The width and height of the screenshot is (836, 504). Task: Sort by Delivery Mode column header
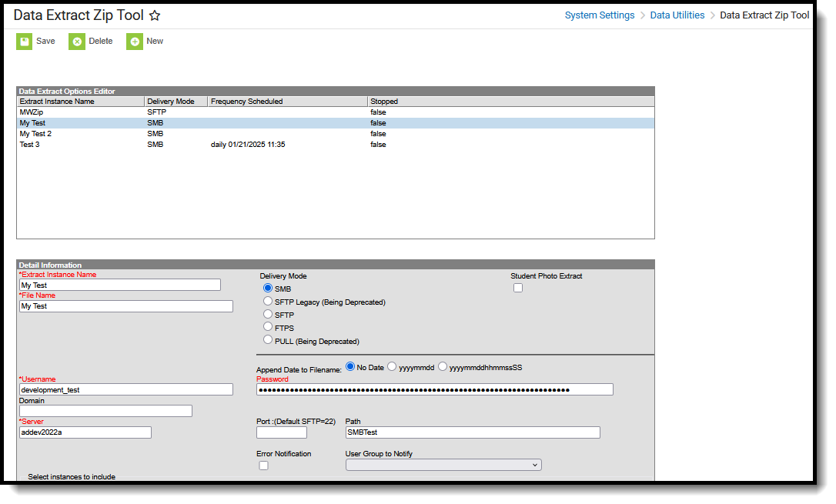click(x=176, y=102)
